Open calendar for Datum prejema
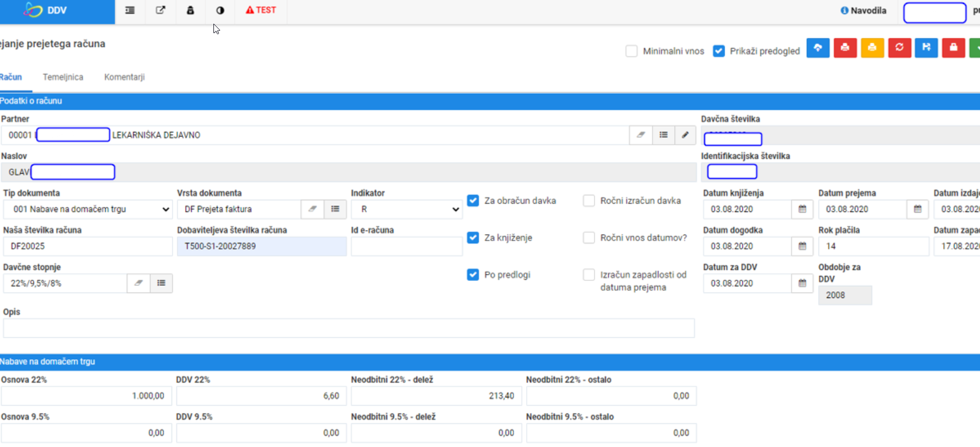The height and width of the screenshot is (447, 980). [918, 209]
